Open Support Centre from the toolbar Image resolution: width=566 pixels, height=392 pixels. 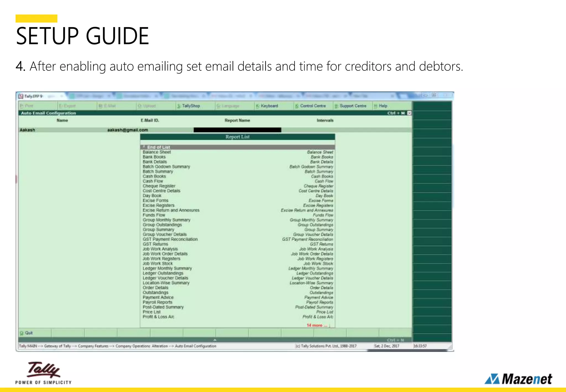click(350, 106)
